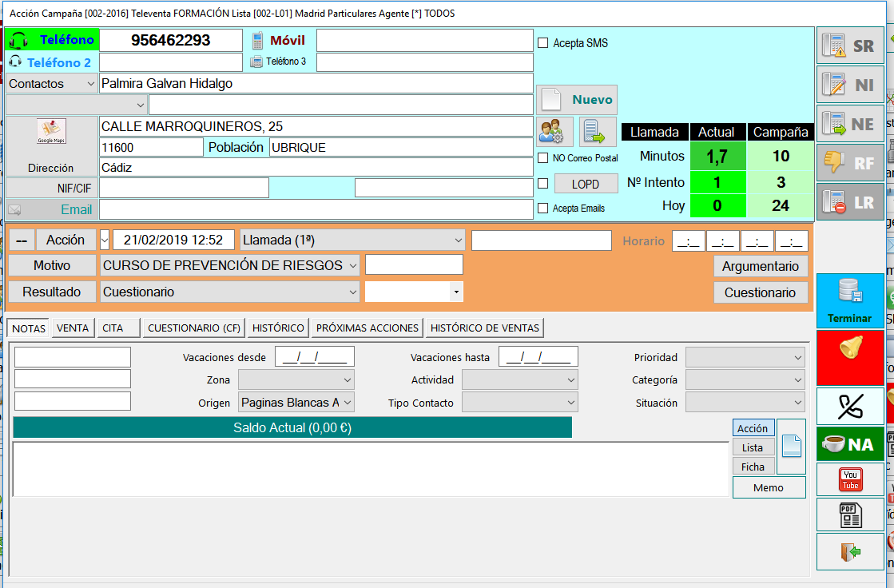Open the Motivo CURSO DE PREVENCIÓN dropdown
This screenshot has height=588, width=894.
pos(230,265)
